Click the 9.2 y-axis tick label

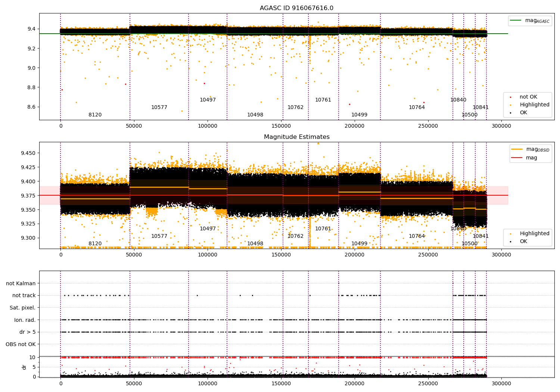[x=31, y=49]
